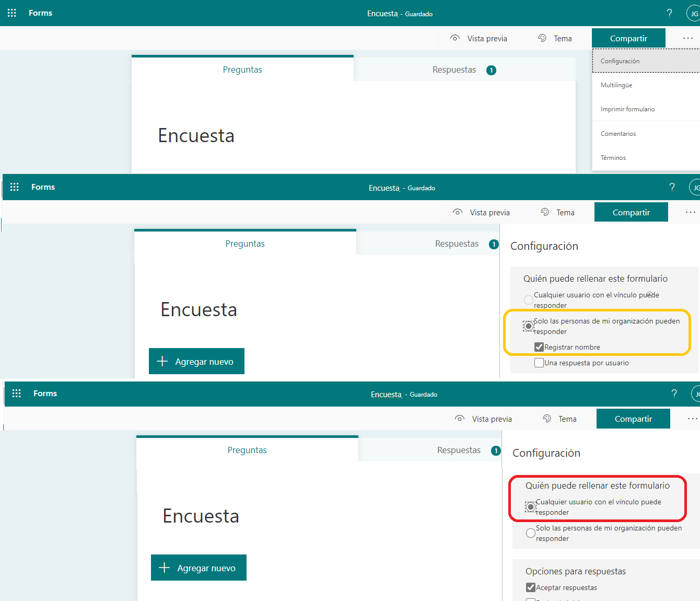Open the app launcher waffle in middle screenshot
Viewport: 700px width, 601px height.
pos(15,187)
